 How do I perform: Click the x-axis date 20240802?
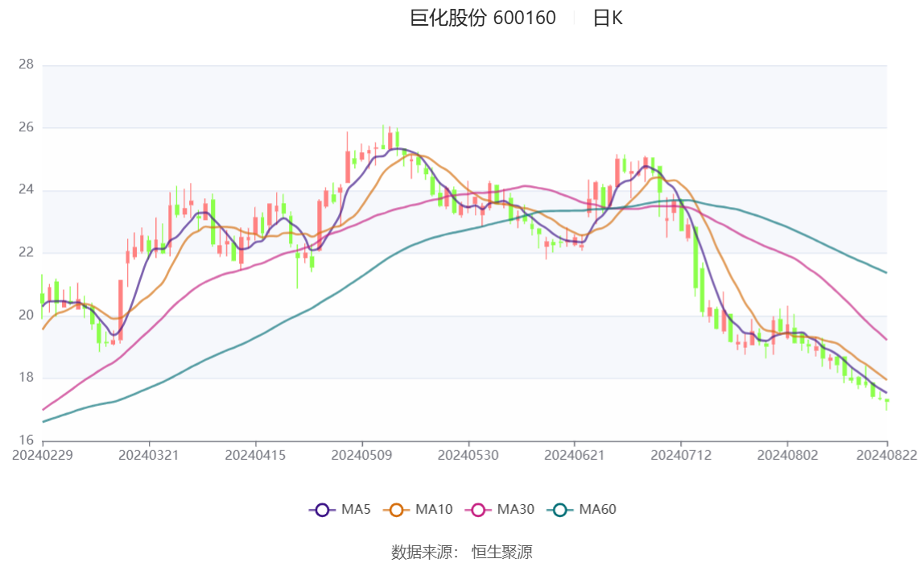(787, 456)
